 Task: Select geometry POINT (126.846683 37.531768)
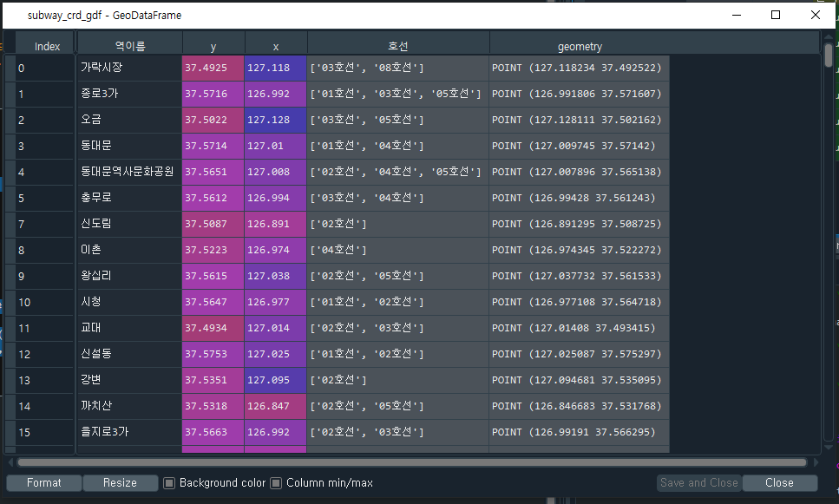click(x=580, y=406)
